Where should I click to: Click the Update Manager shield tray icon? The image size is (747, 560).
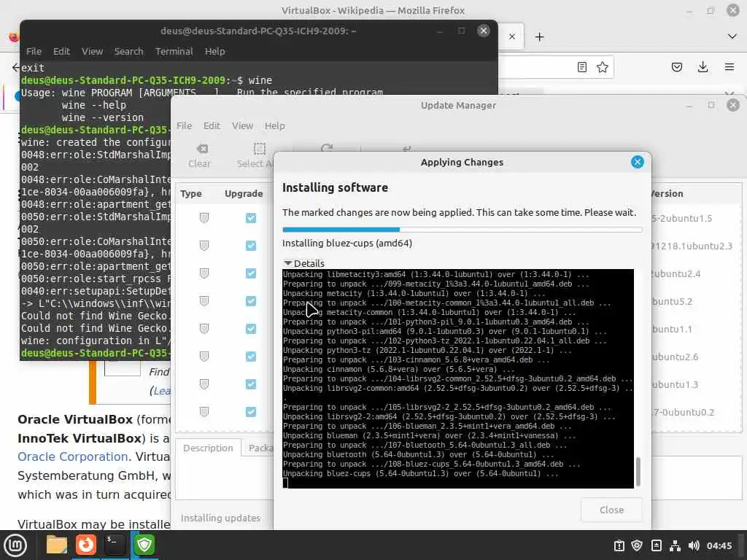click(637, 545)
